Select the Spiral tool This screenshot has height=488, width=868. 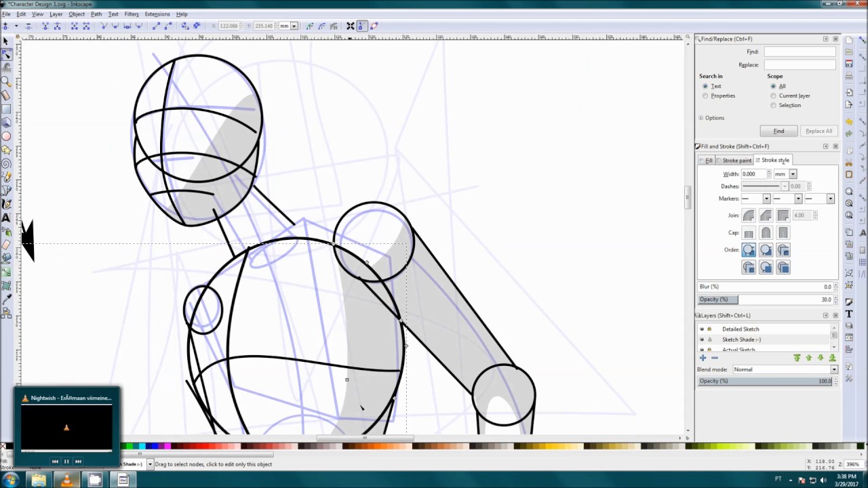[x=6, y=163]
